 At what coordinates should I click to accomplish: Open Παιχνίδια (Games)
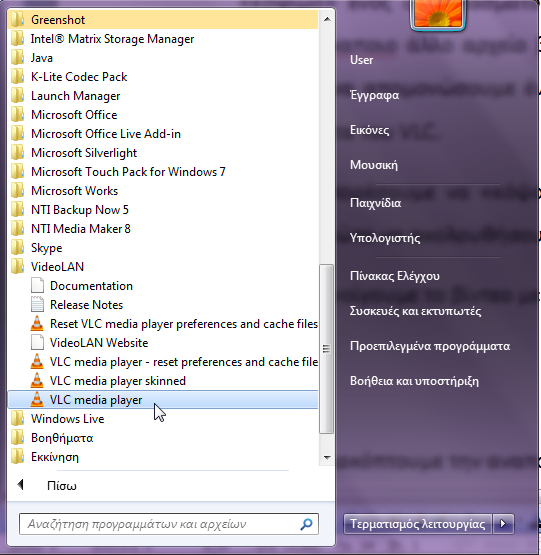click(x=376, y=203)
